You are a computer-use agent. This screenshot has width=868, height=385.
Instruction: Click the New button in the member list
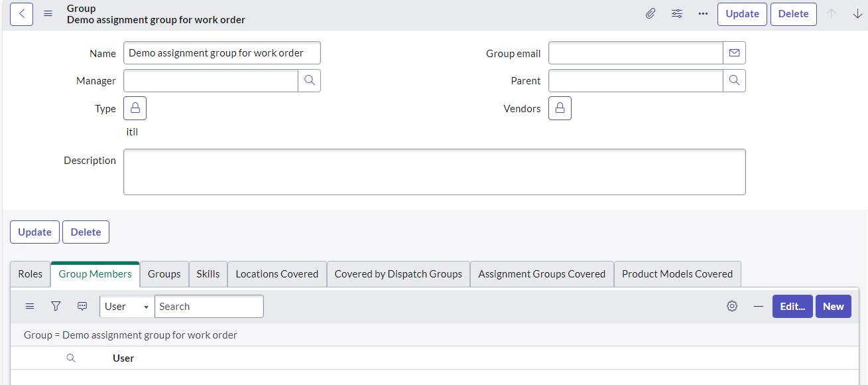833,306
